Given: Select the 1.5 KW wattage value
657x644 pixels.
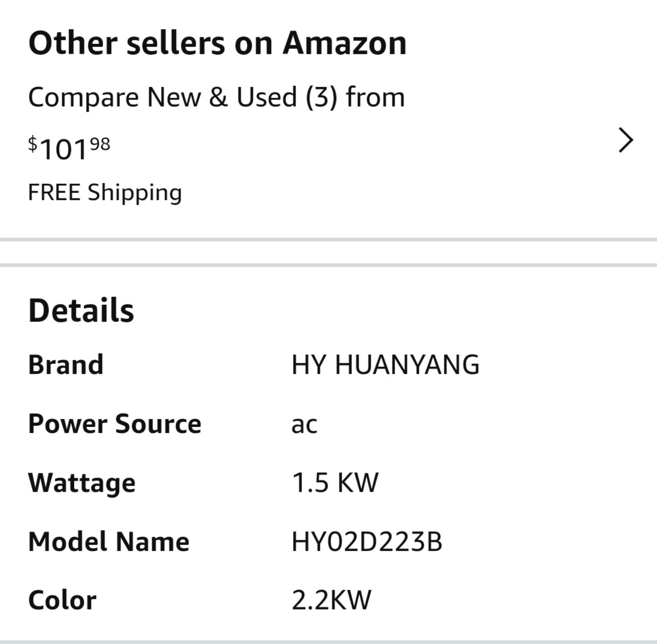Looking at the screenshot, I should coord(335,482).
